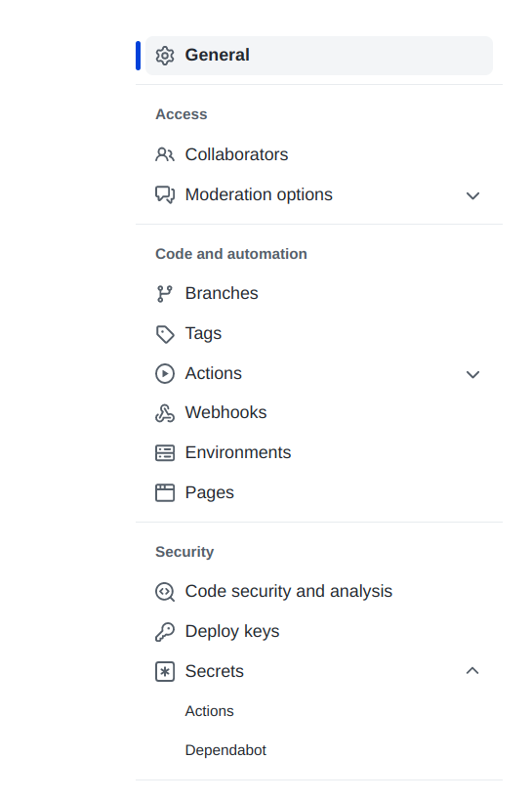Viewport: 532px width, 800px height.
Task: Click the Branches git-branch icon
Action: point(165,294)
